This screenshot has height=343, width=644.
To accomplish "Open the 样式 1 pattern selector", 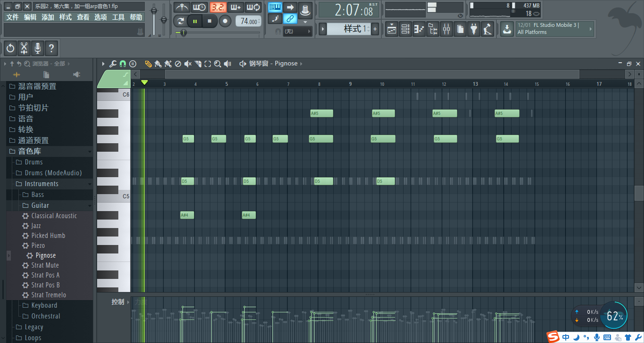I will [x=348, y=29].
